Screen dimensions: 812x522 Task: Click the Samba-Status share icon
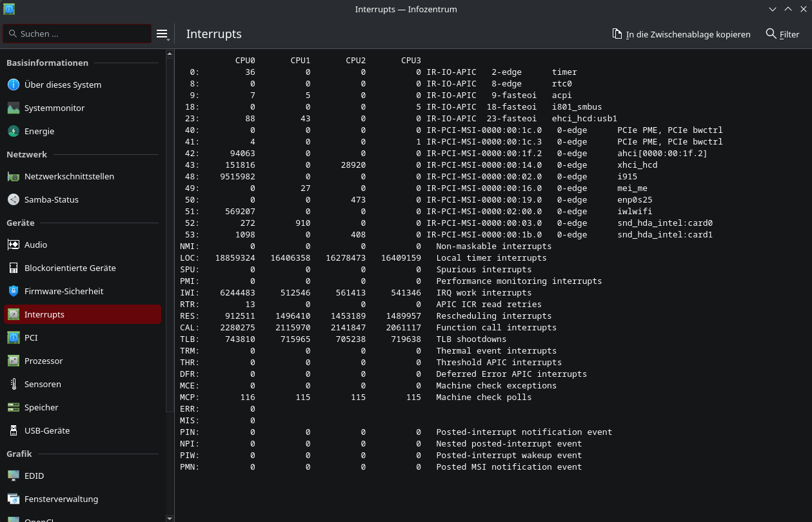(14, 199)
